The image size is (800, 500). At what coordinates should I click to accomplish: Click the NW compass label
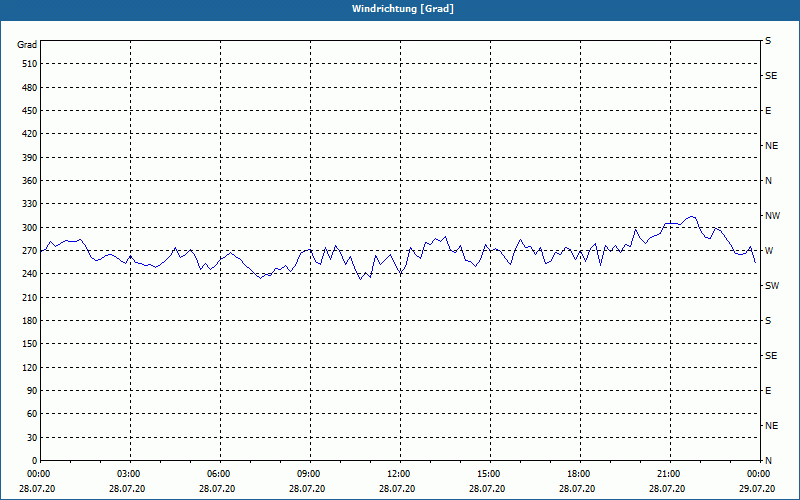click(772, 216)
